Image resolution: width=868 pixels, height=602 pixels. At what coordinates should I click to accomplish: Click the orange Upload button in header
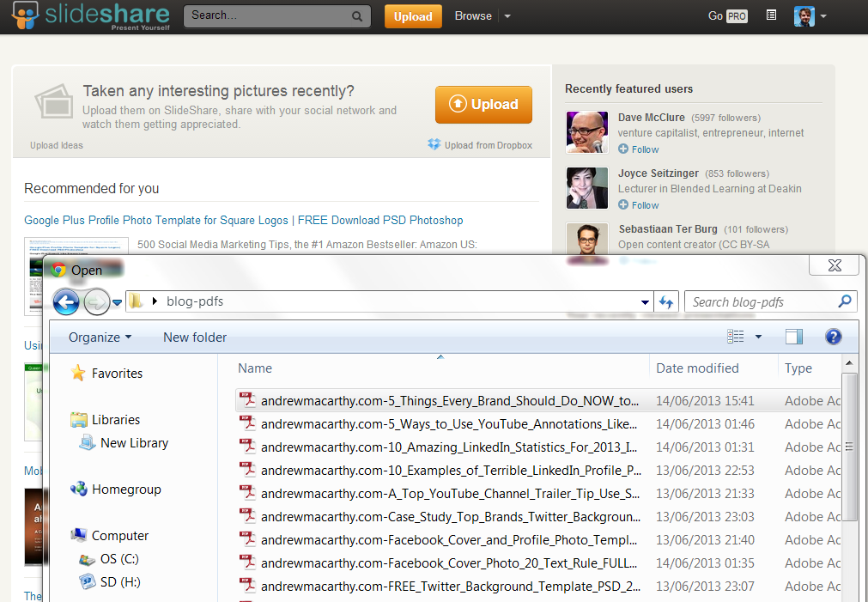[413, 16]
